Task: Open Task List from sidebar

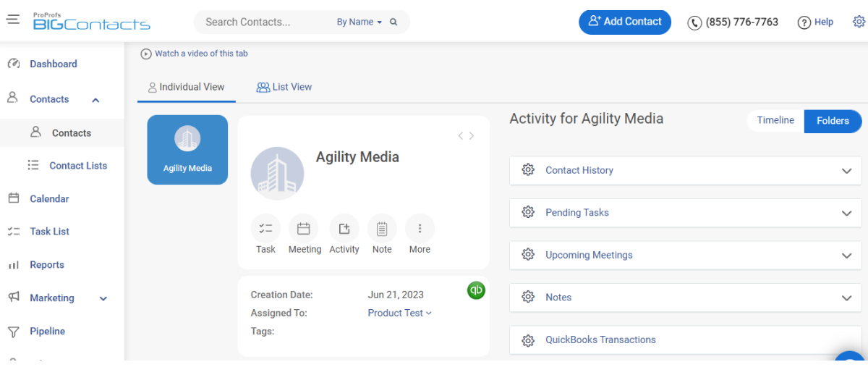Action: 50,232
